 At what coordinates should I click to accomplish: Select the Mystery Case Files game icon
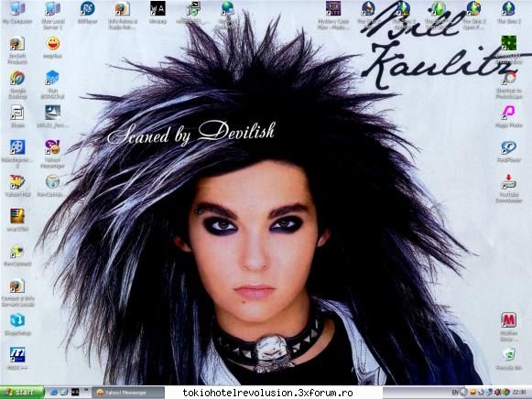(x=333, y=15)
